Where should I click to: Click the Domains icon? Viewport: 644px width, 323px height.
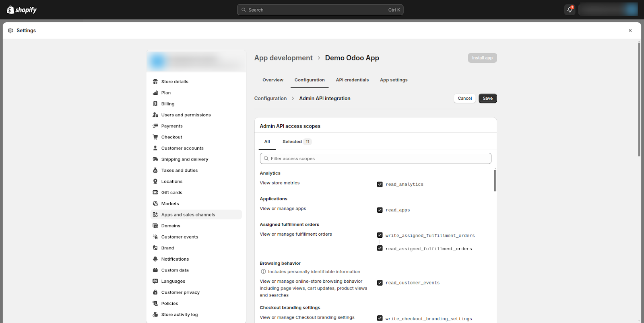[x=155, y=226]
